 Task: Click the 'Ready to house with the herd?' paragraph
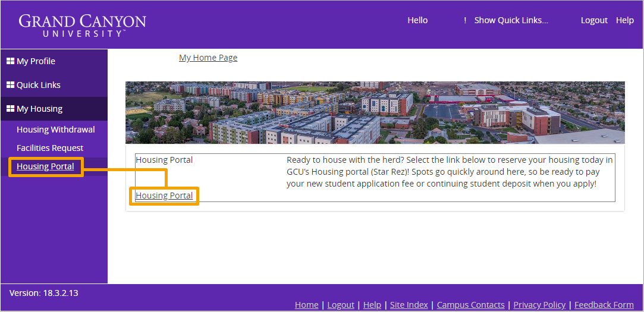450,172
